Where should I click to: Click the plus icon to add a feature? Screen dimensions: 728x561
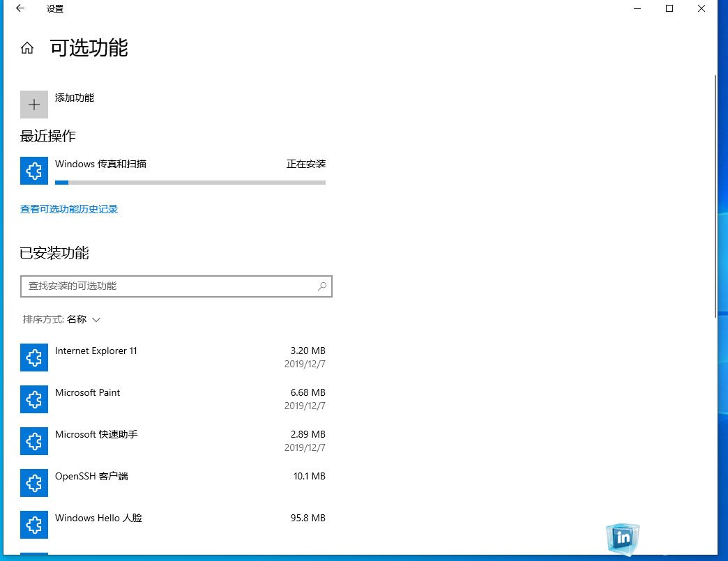pos(34,105)
